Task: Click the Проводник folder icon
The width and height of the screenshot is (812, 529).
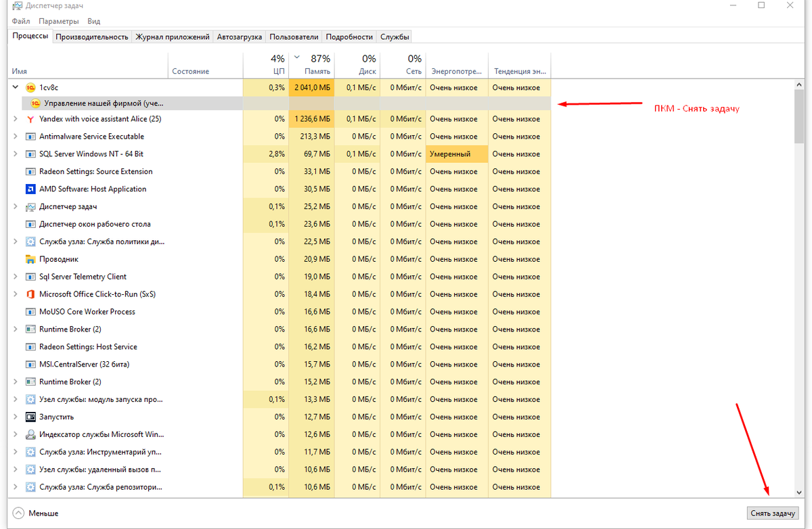Action: click(x=30, y=259)
